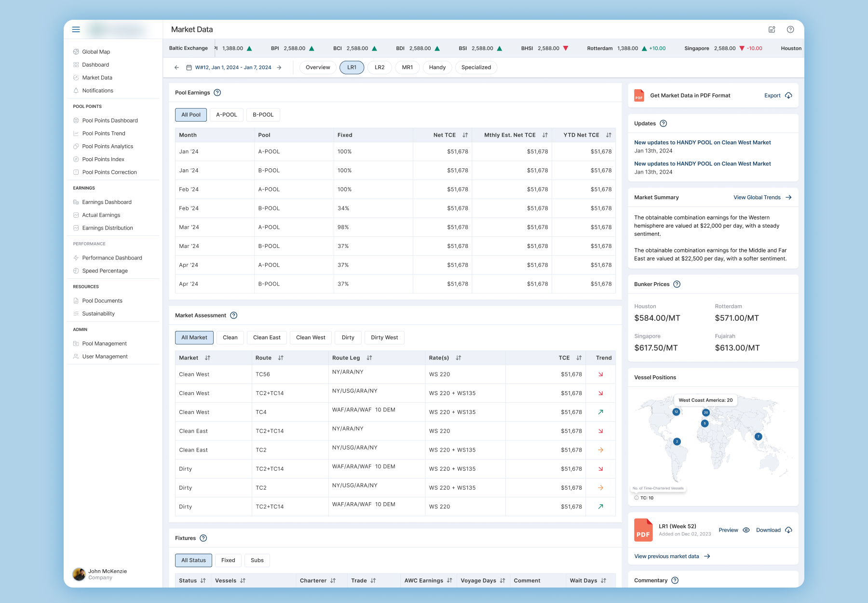Select the A-POOL filter
The width and height of the screenshot is (868, 603).
click(x=227, y=115)
